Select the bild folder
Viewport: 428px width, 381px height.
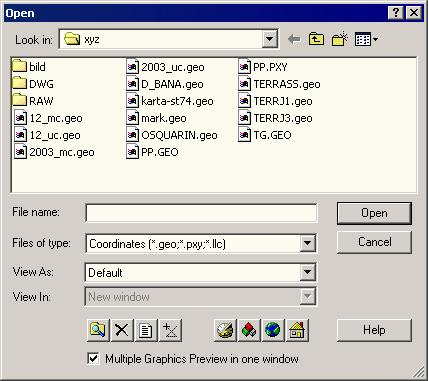pyautogui.click(x=29, y=67)
